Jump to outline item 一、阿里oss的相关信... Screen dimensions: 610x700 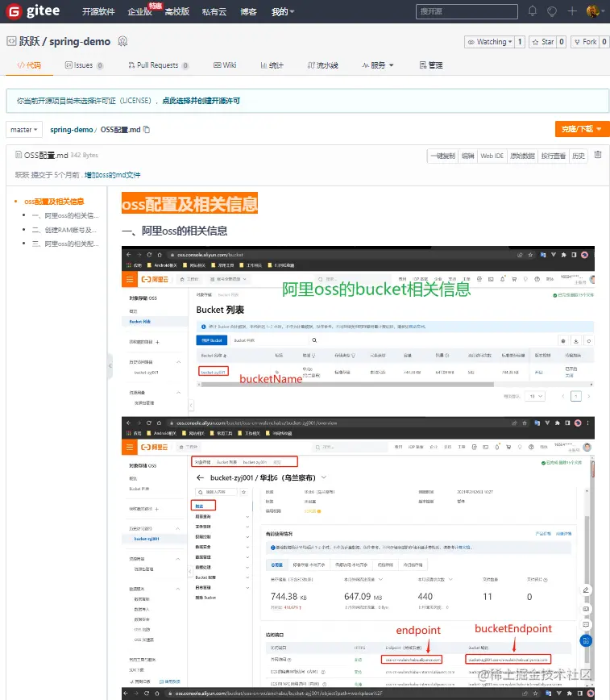65,215
